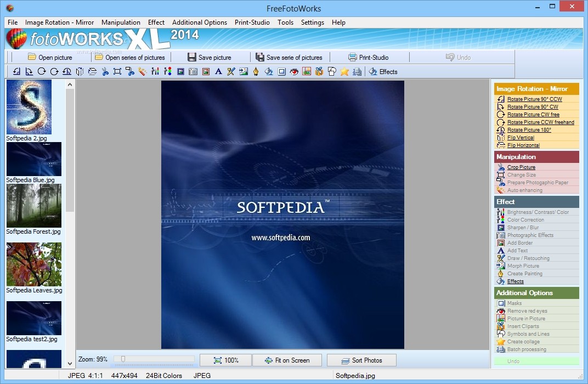The width and height of the screenshot is (588, 384).
Task: Open the Effect menu
Action: click(x=156, y=22)
